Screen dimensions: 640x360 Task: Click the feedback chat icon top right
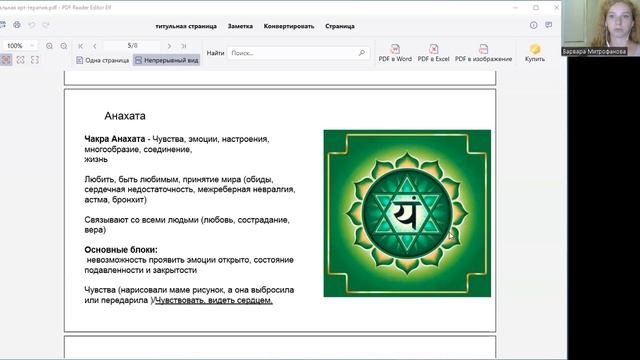pyautogui.click(x=549, y=25)
